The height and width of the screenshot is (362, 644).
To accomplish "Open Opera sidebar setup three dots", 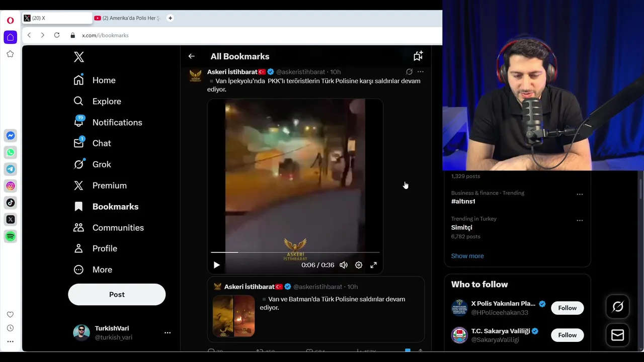I will click(x=10, y=341).
